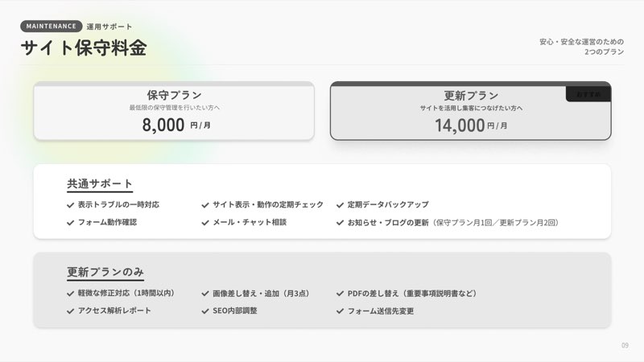Click the checkmark next to フォーム動作確認
The image size is (644, 362).
click(x=71, y=223)
